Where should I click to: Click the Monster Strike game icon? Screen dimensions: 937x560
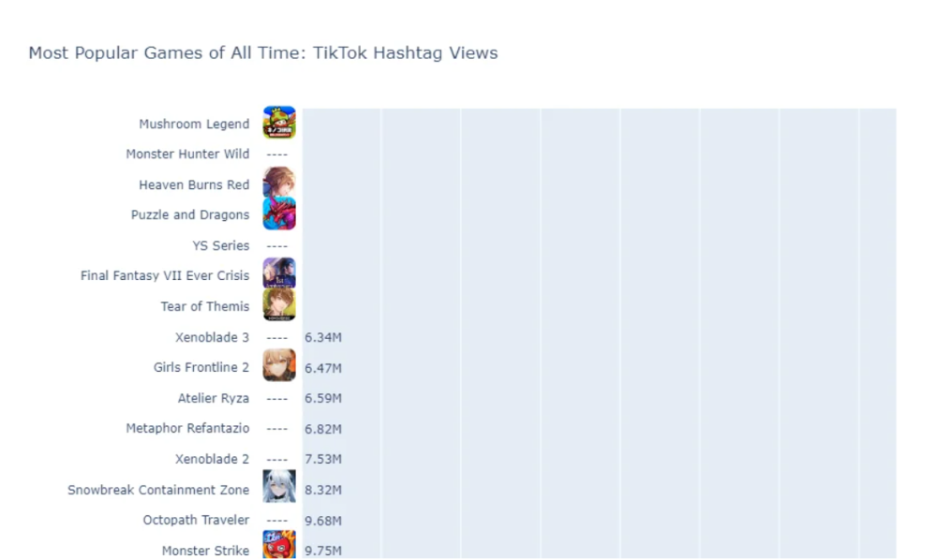pos(279,547)
